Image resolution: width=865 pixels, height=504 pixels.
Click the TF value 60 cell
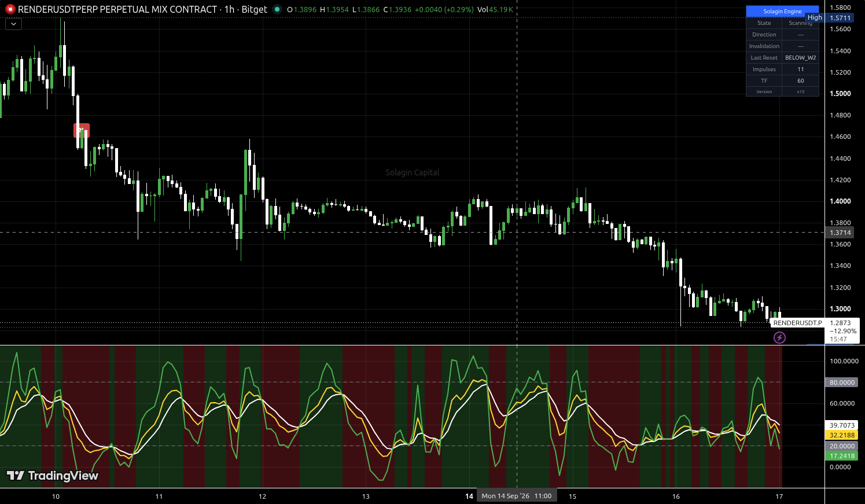pos(800,81)
